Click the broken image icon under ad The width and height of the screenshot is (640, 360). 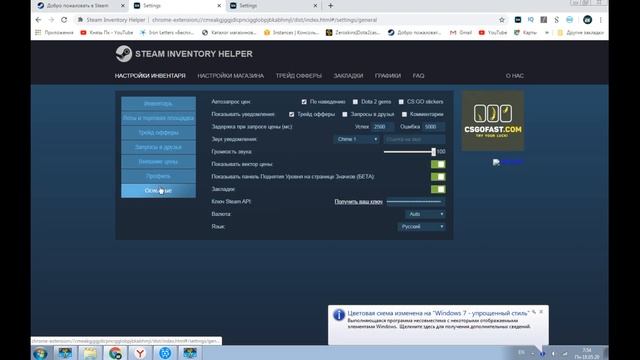coord(496,162)
